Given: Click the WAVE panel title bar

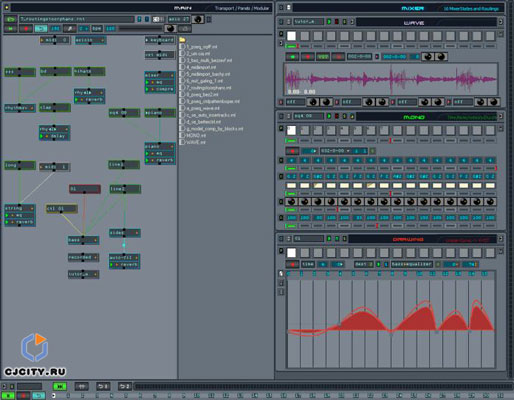Looking at the screenshot, I should coord(426,22).
